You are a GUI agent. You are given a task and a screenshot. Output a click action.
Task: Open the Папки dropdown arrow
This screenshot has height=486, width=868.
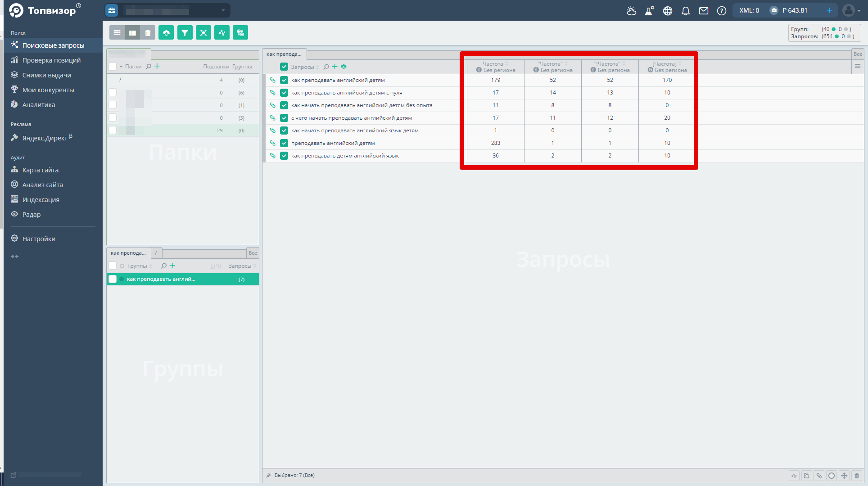(121, 67)
